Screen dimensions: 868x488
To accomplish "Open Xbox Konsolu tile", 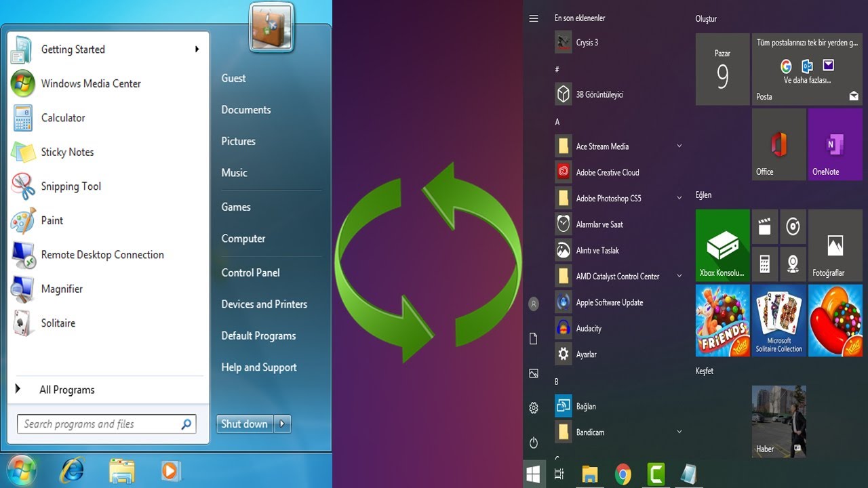I will (723, 245).
